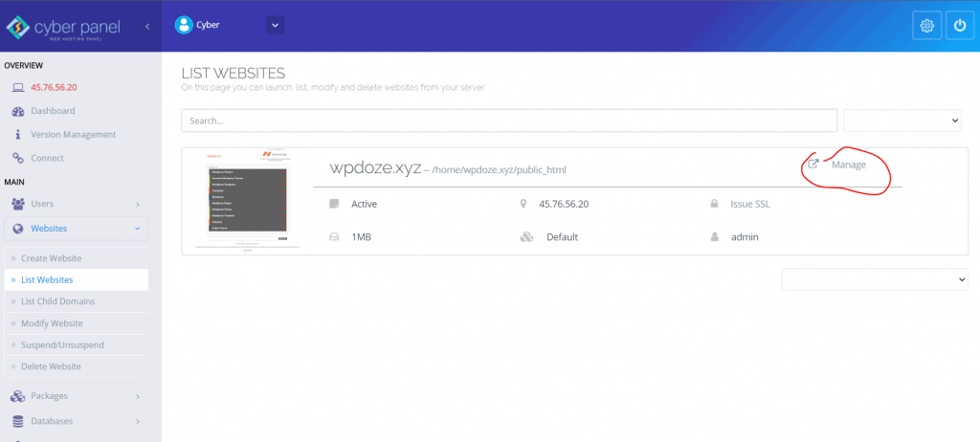Click the CyberPanel logo
Viewport: 980px width, 442px height.
[62, 27]
